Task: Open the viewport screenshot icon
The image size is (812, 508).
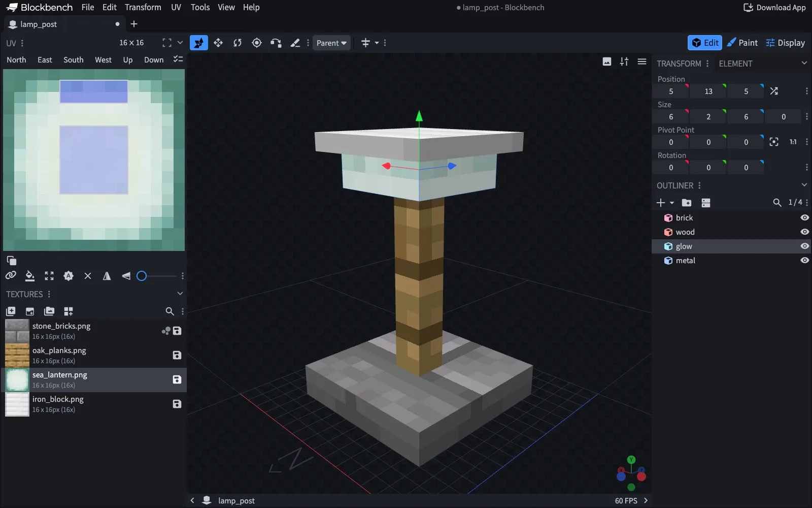Action: click(x=607, y=61)
